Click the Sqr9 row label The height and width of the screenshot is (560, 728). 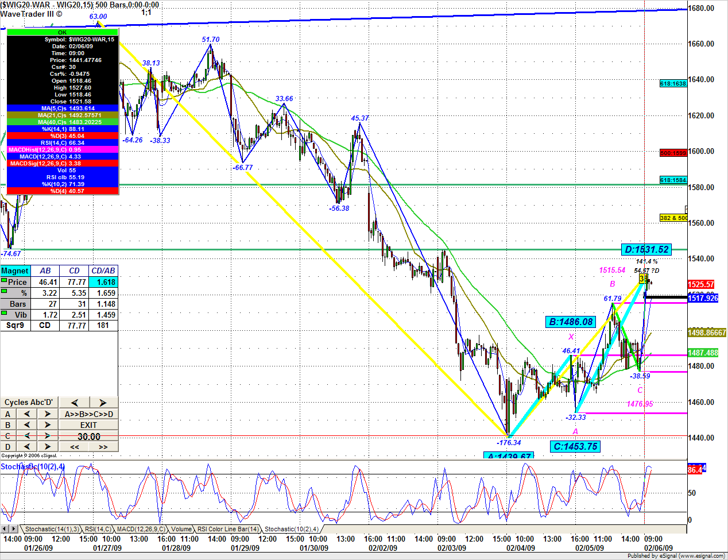tap(16, 325)
